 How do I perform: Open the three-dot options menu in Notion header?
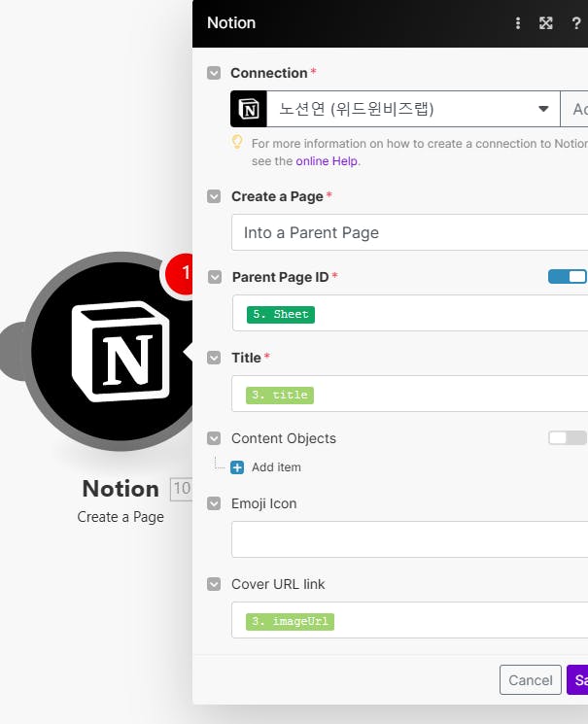[x=518, y=23]
